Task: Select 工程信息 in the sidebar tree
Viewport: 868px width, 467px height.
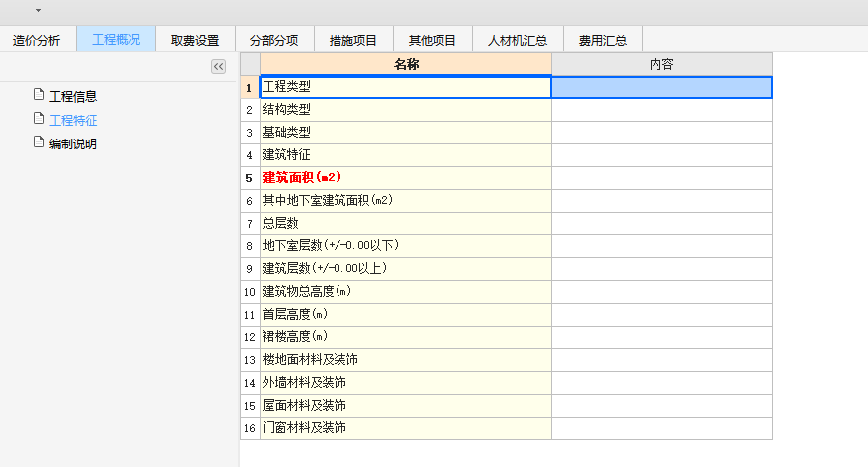Action: point(73,96)
